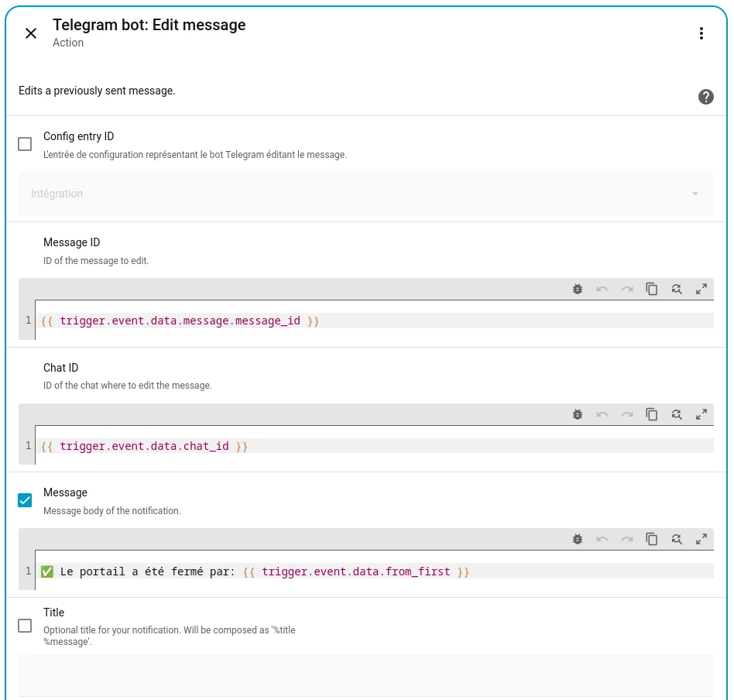Enable the Title checkbox
Screen dimensions: 734x700
point(25,626)
